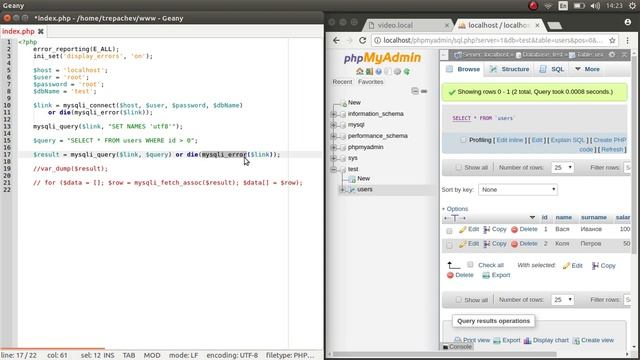This screenshot has width=640, height=360.
Task: Open navigation panel settings gear icon
Action: click(397, 71)
